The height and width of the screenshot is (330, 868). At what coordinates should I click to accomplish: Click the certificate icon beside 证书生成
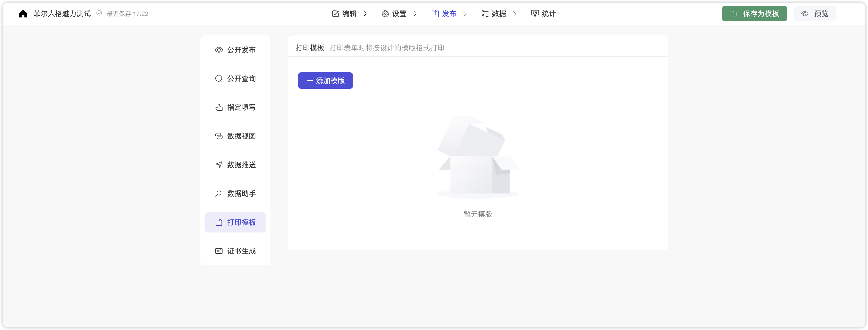pyautogui.click(x=219, y=251)
